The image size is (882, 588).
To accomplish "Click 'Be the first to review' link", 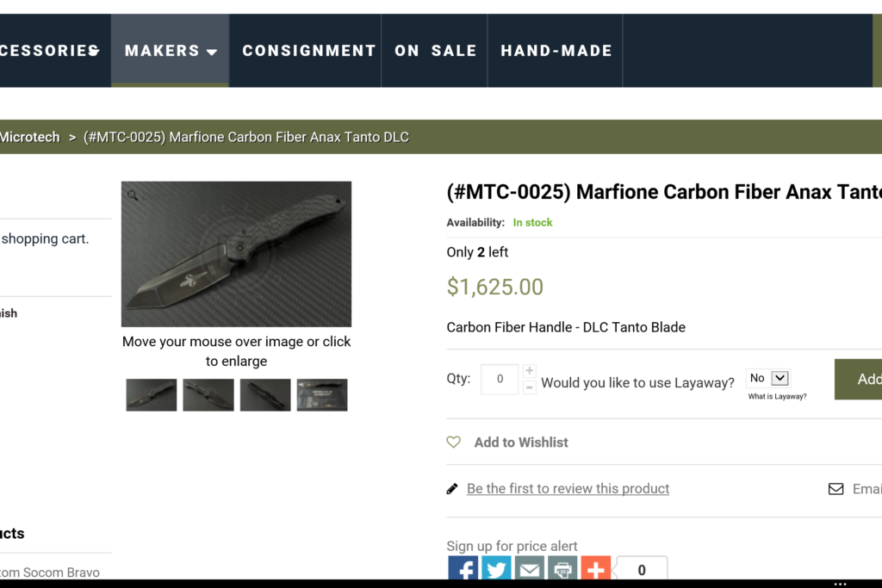I will coord(568,489).
